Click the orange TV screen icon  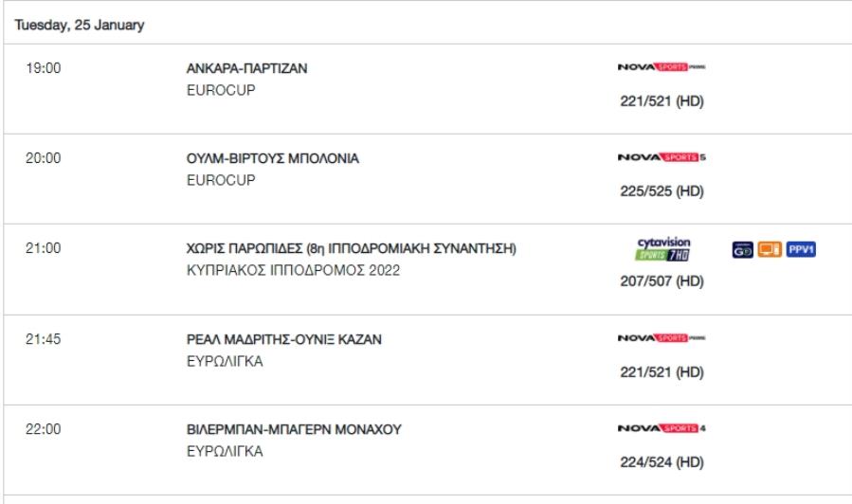[x=770, y=250]
